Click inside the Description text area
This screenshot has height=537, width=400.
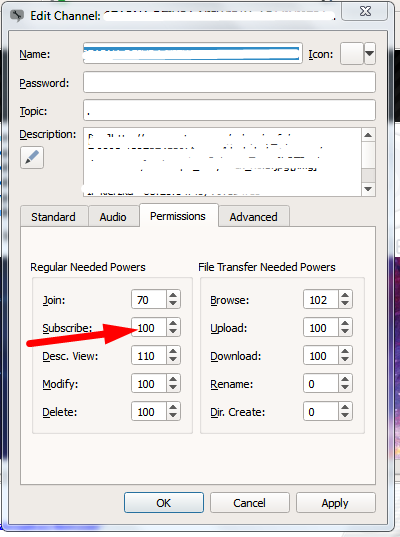[x=222, y=162]
